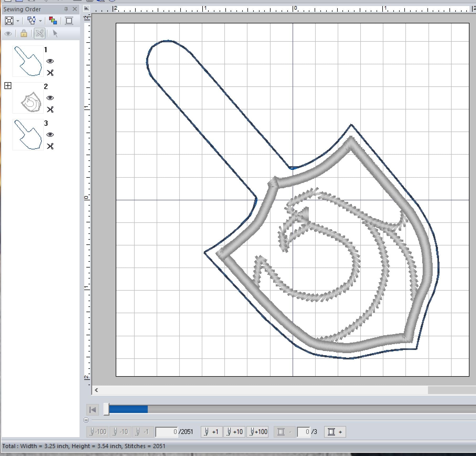Click the thread spool icon in Sewing Order toolbar
476x456 pixels.
pos(69,21)
